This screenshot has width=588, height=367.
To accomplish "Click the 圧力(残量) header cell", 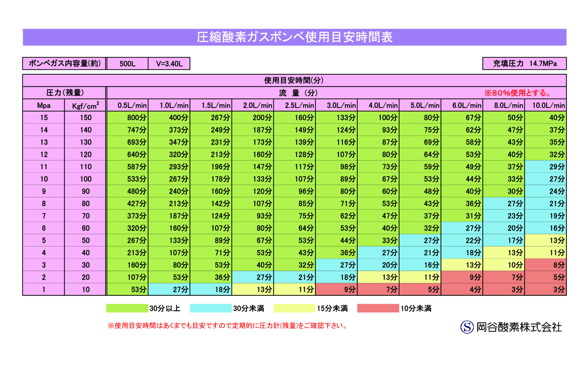I will (65, 93).
